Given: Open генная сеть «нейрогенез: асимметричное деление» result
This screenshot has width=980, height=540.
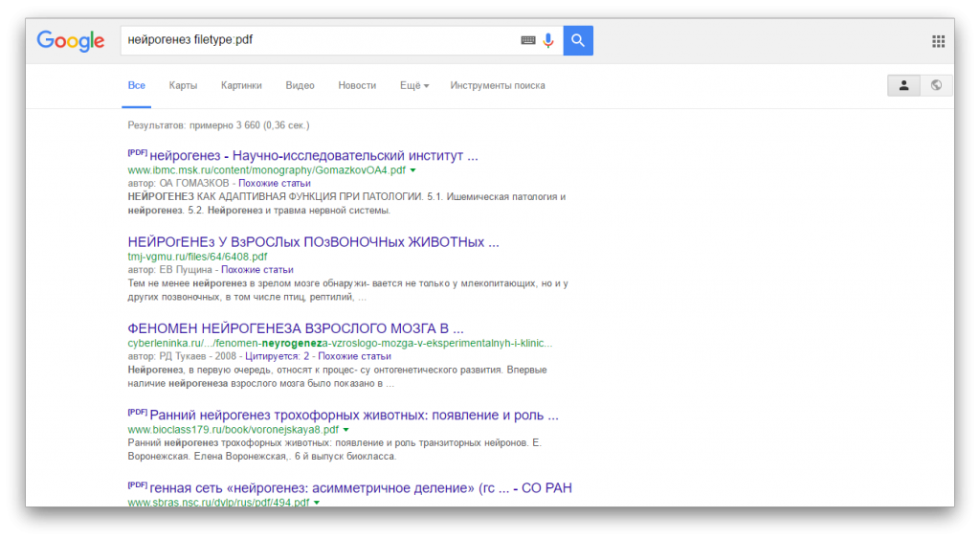Looking at the screenshot, I should [361, 488].
